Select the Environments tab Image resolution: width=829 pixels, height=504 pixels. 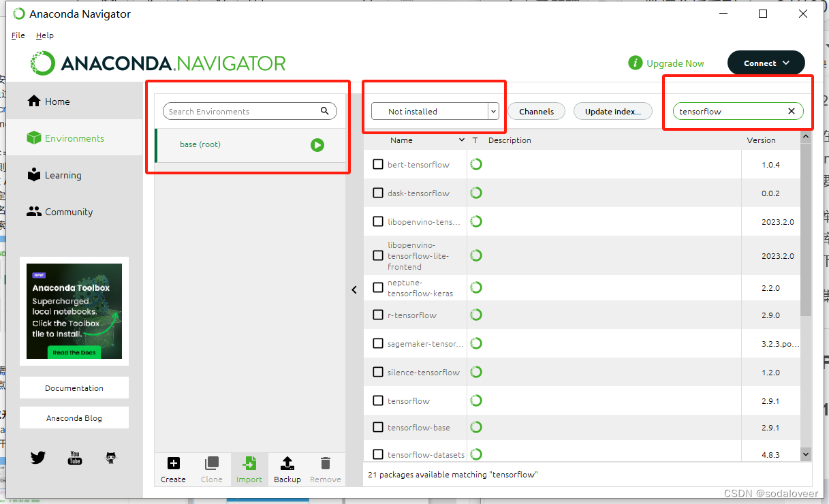[x=75, y=138]
